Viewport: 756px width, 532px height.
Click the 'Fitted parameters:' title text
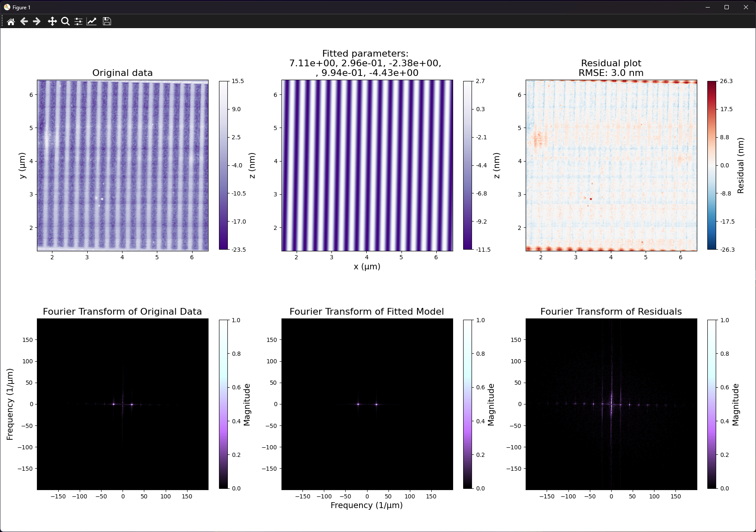[x=365, y=54]
